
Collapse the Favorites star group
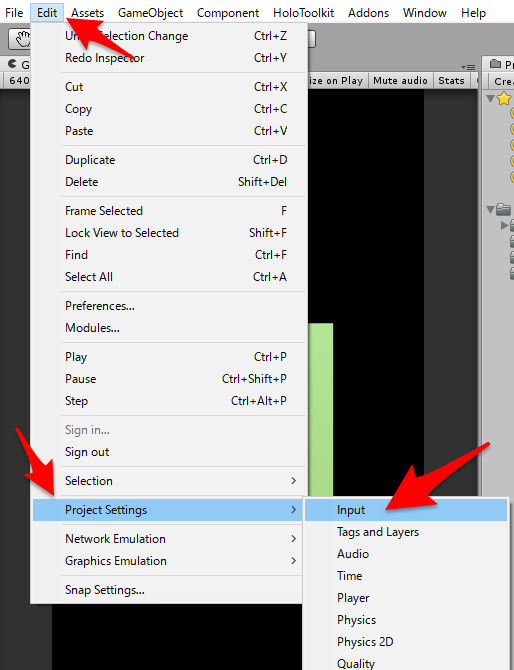pos(491,99)
